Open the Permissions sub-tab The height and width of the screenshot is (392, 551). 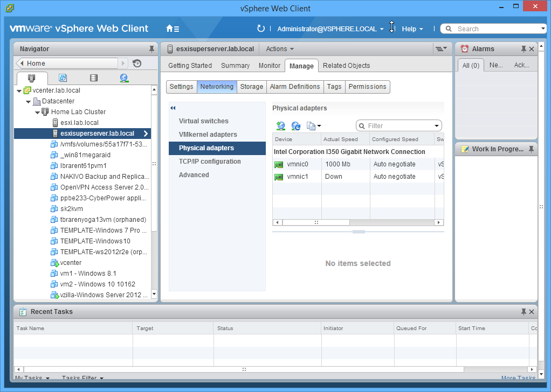(367, 87)
